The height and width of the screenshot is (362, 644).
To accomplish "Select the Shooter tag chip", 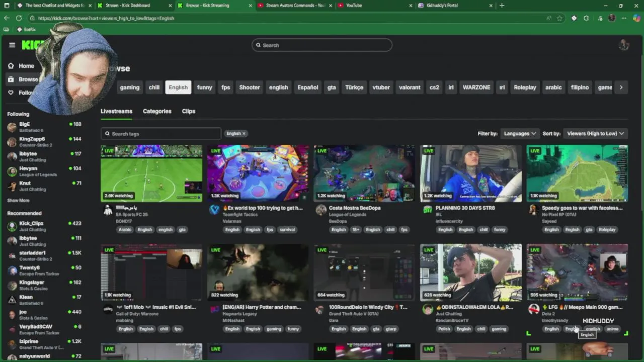I will point(250,87).
